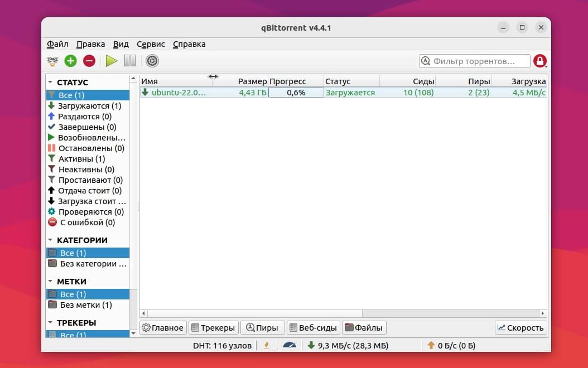Select Без категории filter
Image resolution: width=588 pixels, height=368 pixels.
point(88,263)
